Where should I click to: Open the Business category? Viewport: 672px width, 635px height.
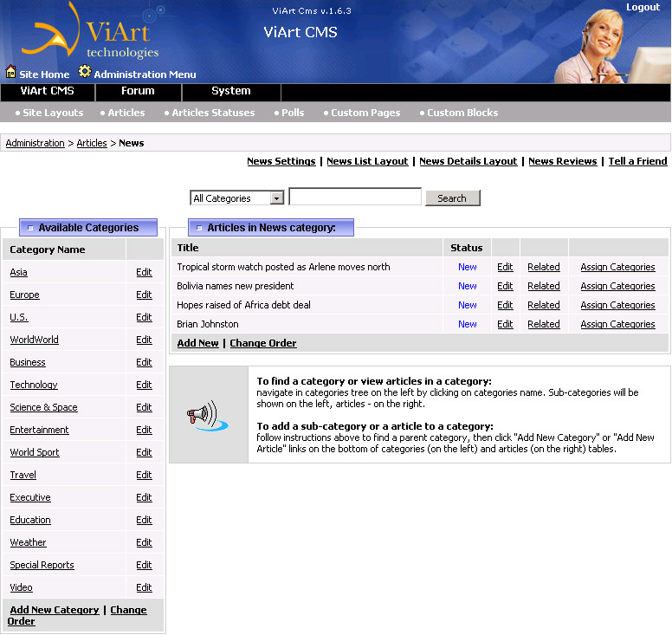click(x=28, y=362)
